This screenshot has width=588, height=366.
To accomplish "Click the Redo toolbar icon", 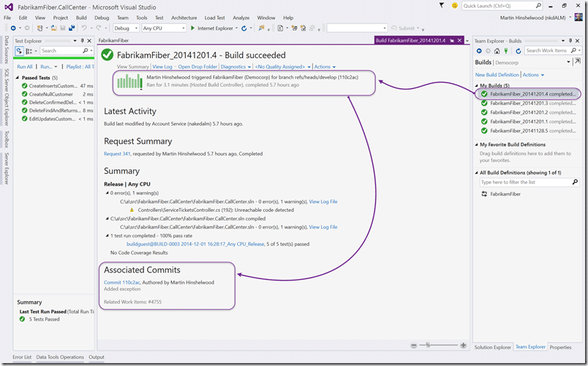I will pyautogui.click(x=99, y=28).
